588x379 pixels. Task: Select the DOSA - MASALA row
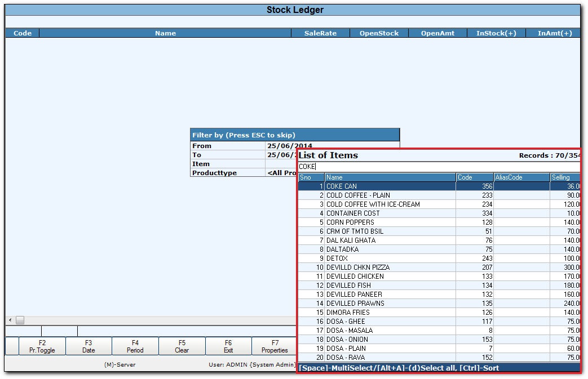click(x=390, y=331)
